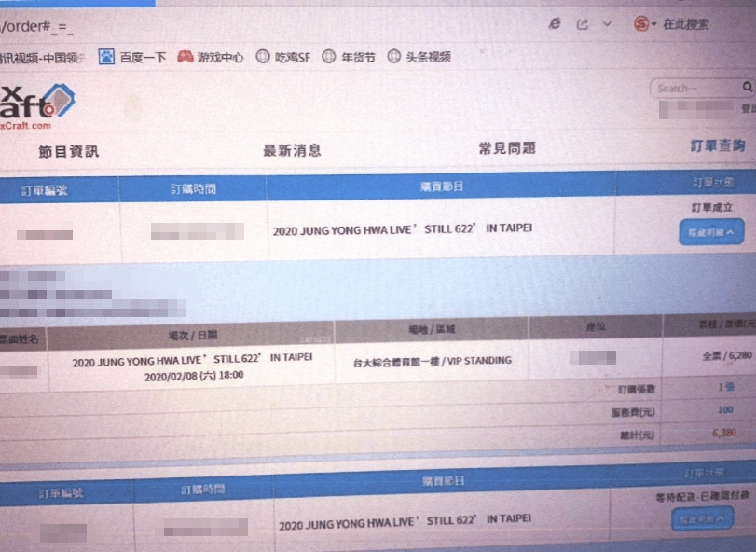Image resolution: width=756 pixels, height=552 pixels.
Task: Click the 訂單成立 status text
Action: tap(712, 207)
